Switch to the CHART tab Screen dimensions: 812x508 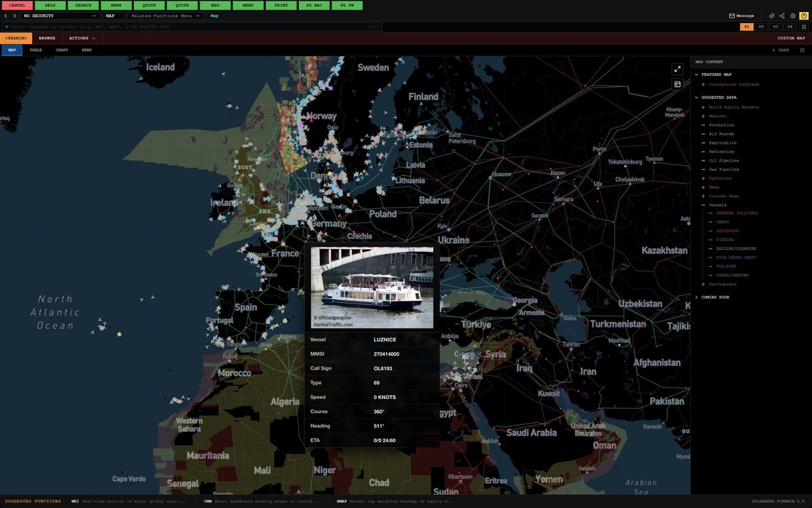tap(62, 50)
